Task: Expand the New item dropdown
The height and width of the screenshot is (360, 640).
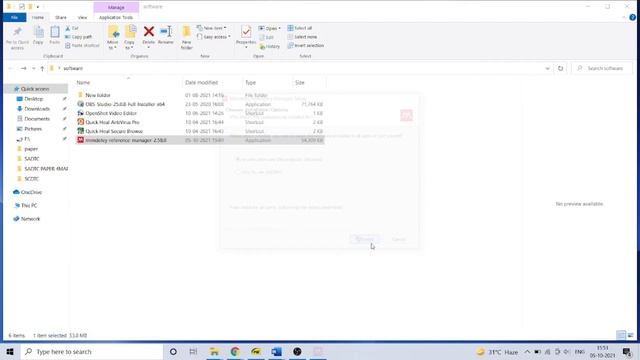Action: click(x=225, y=28)
